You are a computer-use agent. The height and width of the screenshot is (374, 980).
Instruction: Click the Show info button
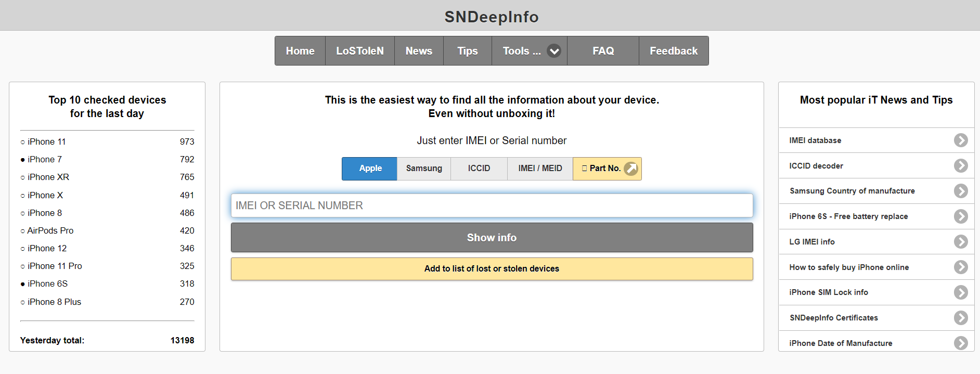[492, 238]
